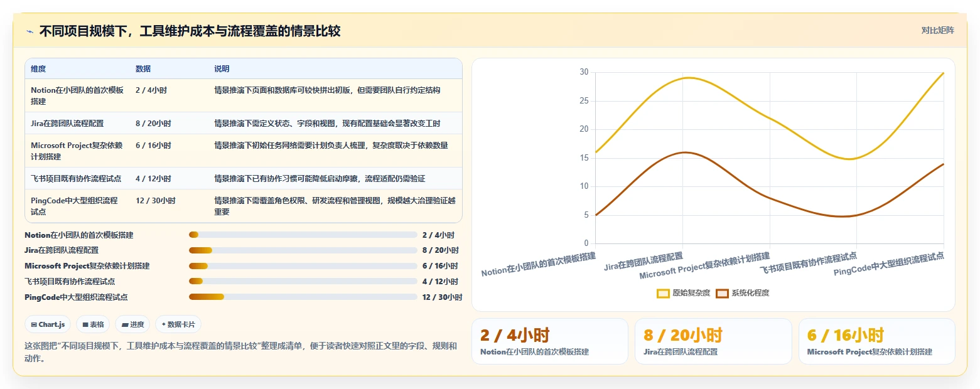Click the 说明 column header
The width and height of the screenshot is (980, 389).
pyautogui.click(x=222, y=68)
